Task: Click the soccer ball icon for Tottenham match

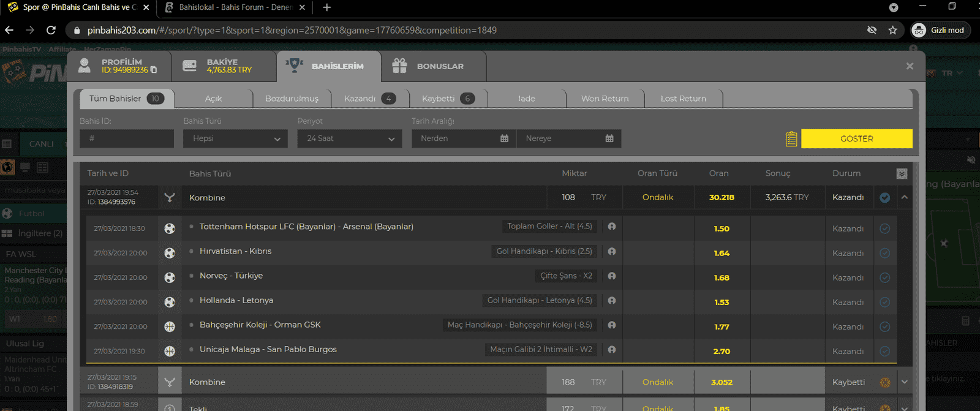Action: (x=170, y=228)
